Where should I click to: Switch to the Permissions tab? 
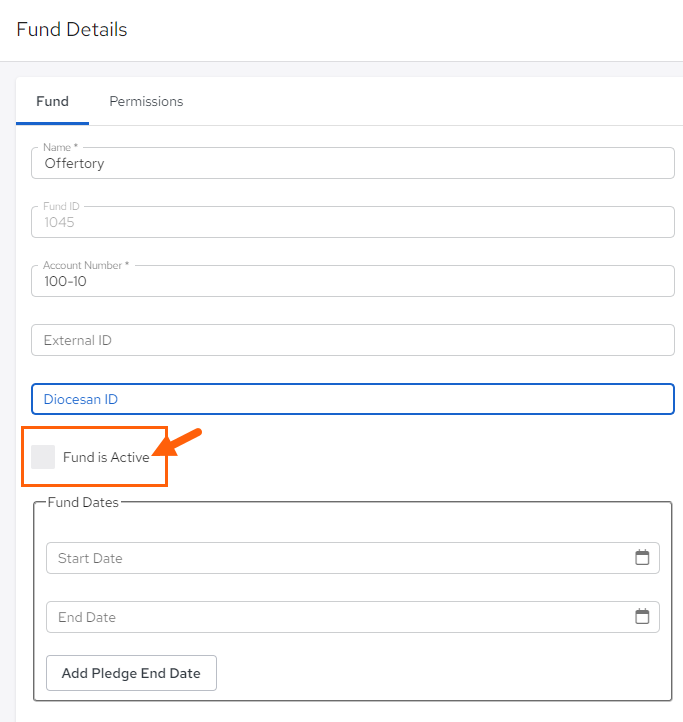146,101
